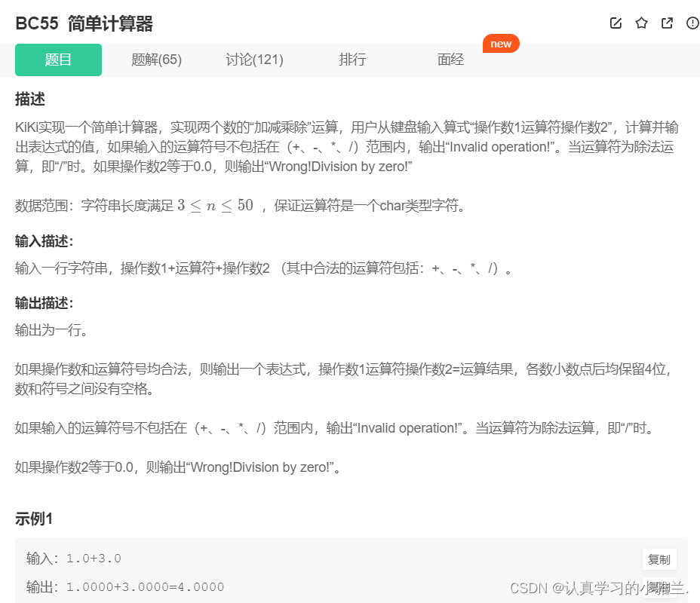Click the line starting 输入一行字符串
The image size is (700, 603).
click(263, 268)
